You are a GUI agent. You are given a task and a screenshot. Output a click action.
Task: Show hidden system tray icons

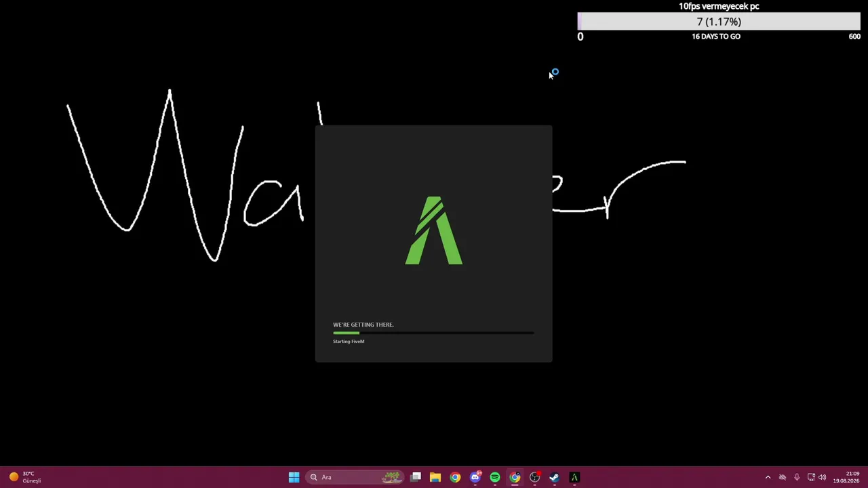[x=768, y=477]
